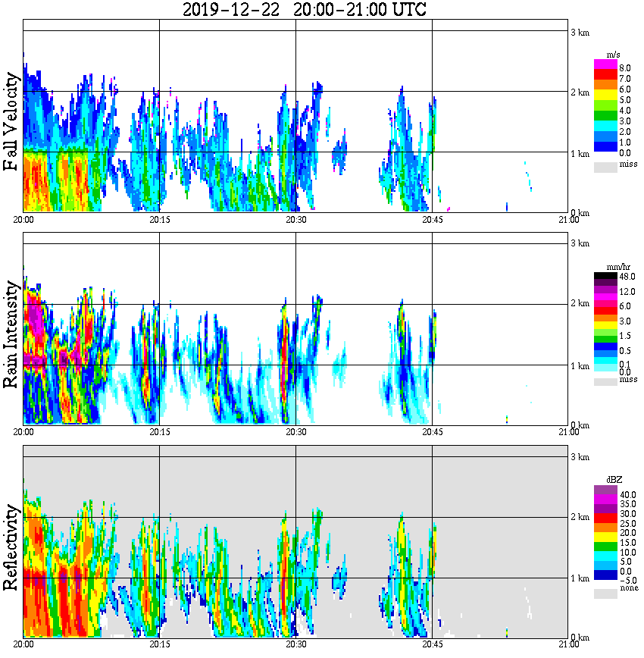Select the gray 'miss' swatch in mm/hr legend
644x658 pixels.
tap(605, 381)
